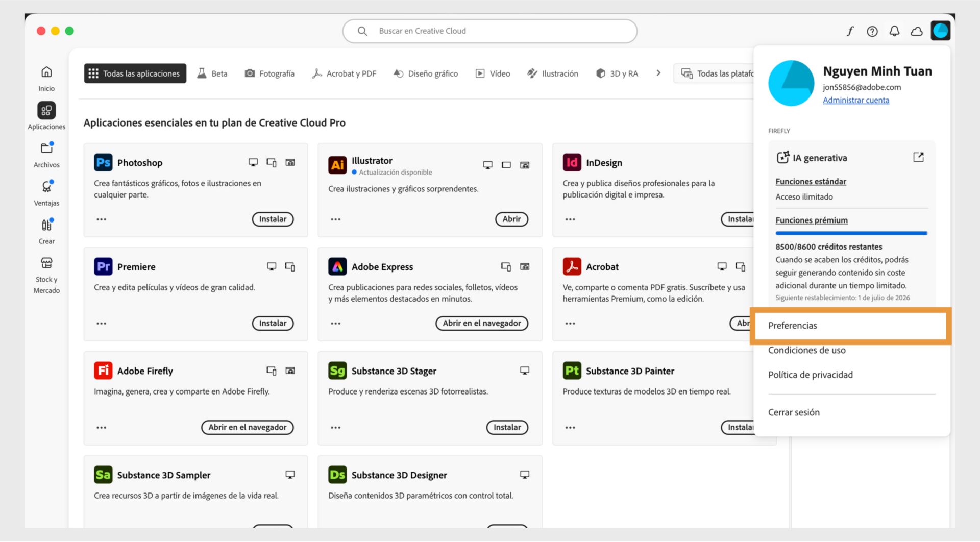Open Acrobat more options ellipsis
The height and width of the screenshot is (542, 980).
[x=570, y=324]
